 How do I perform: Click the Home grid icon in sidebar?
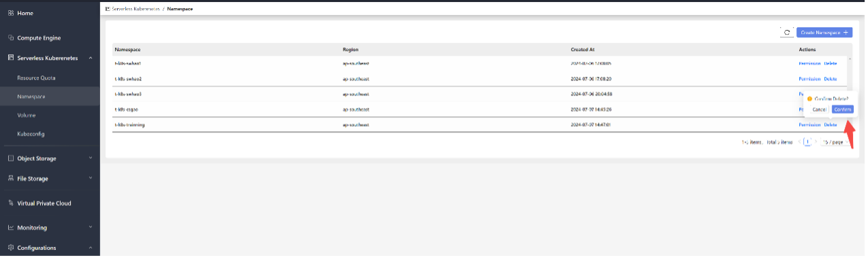(x=11, y=14)
